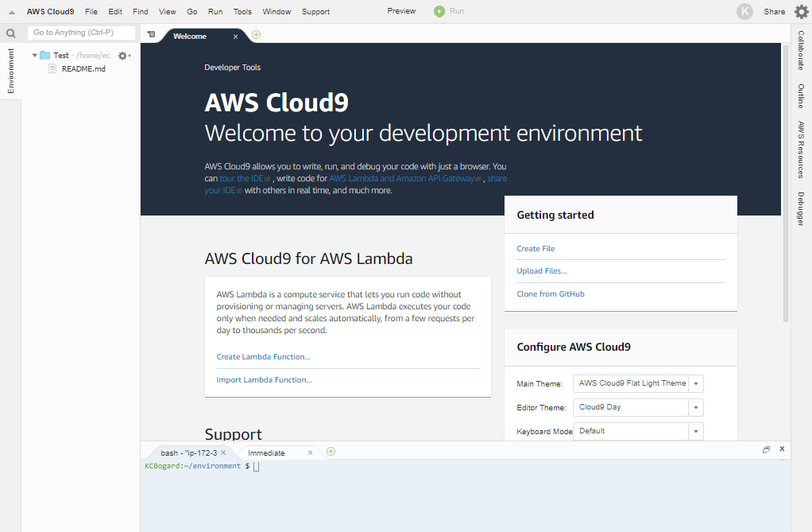Open the View menu
The image size is (812, 532).
pos(168,11)
